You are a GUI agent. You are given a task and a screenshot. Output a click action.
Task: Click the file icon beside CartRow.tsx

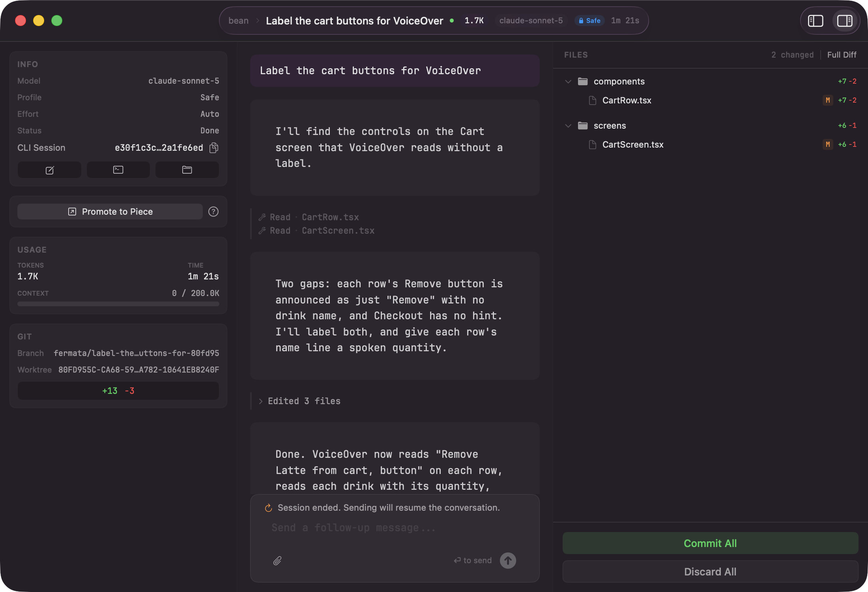point(593,100)
